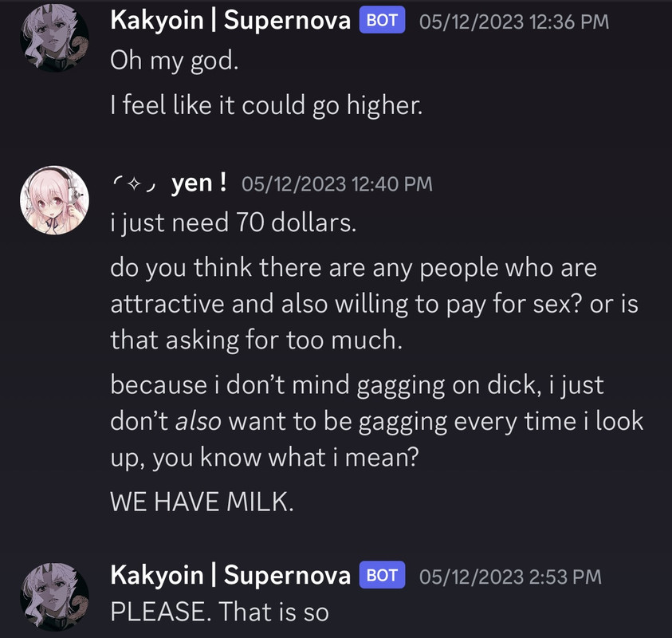Click the sparkle symbol before yen's name
Screen dimensions: 672x638
point(134,184)
